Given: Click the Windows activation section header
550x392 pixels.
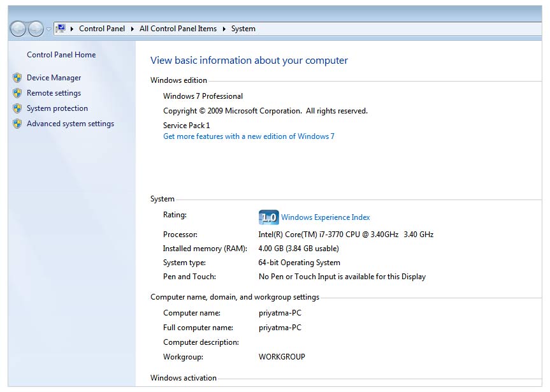Looking at the screenshot, I should point(184,378).
